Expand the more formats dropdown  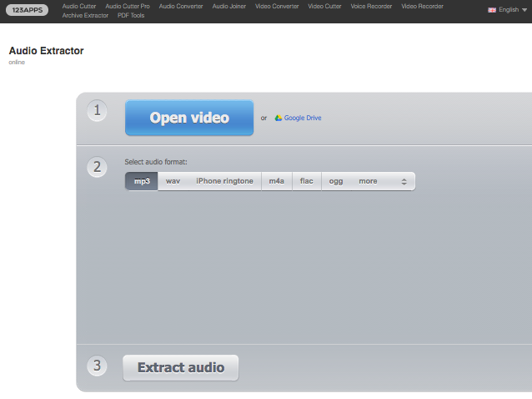383,181
